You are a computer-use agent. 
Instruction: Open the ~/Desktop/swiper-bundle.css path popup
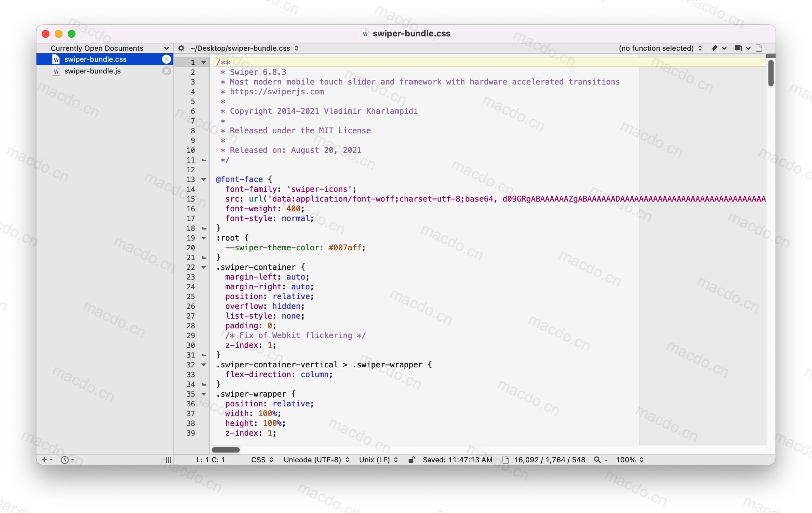[x=244, y=48]
